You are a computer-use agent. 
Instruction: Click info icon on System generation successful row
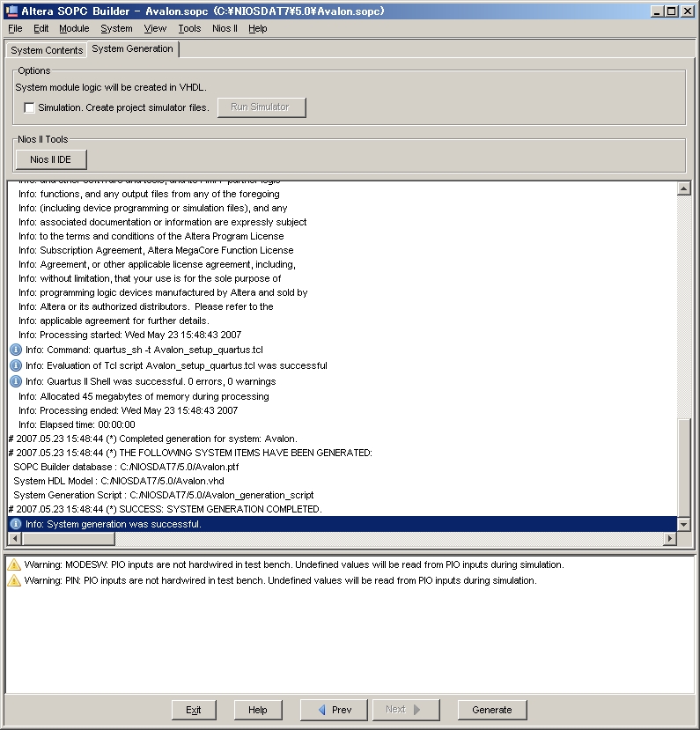15,524
